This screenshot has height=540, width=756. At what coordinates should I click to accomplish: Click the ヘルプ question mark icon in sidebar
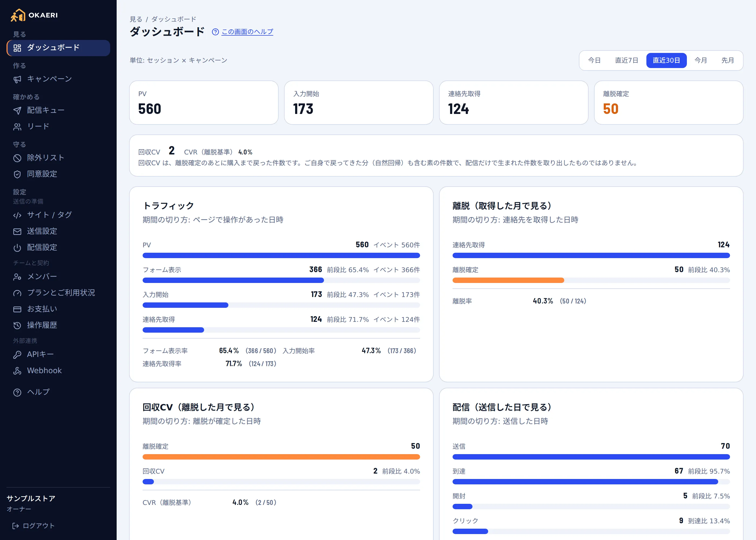click(17, 392)
